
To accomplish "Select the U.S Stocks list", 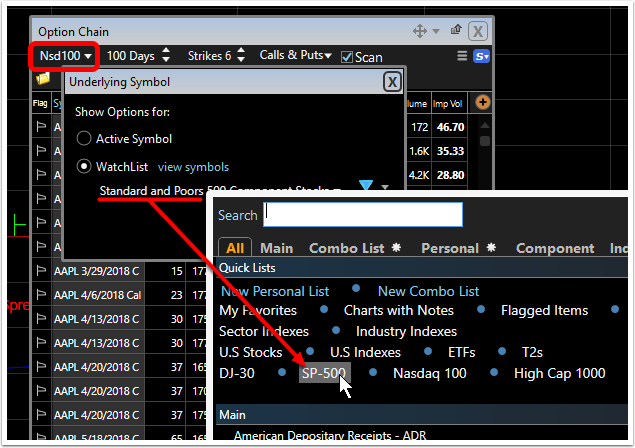I will click(251, 352).
